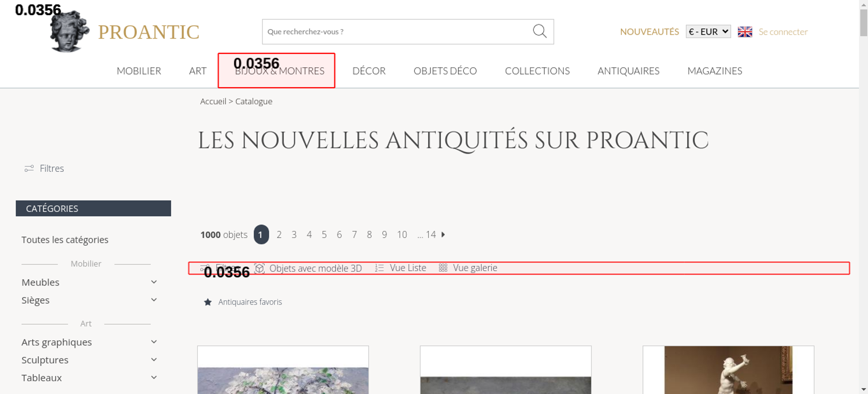Go to results page 9
Viewport: 868px width, 394px height.
point(384,234)
